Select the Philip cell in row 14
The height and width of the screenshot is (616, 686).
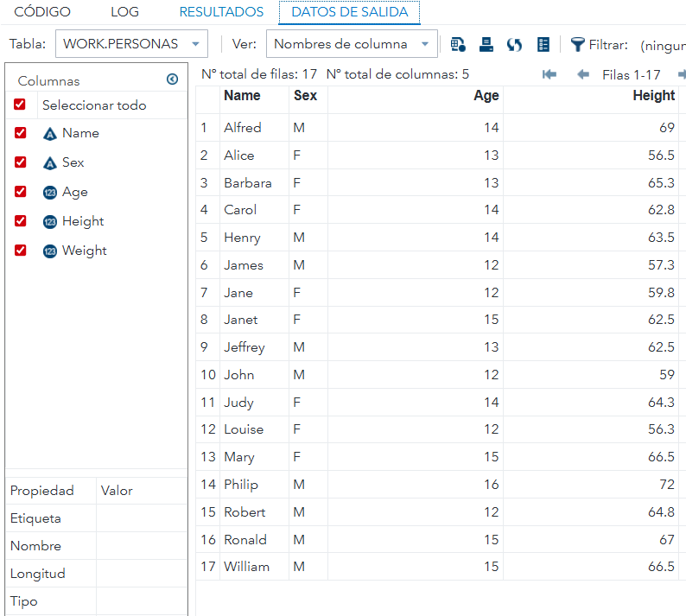(x=241, y=485)
